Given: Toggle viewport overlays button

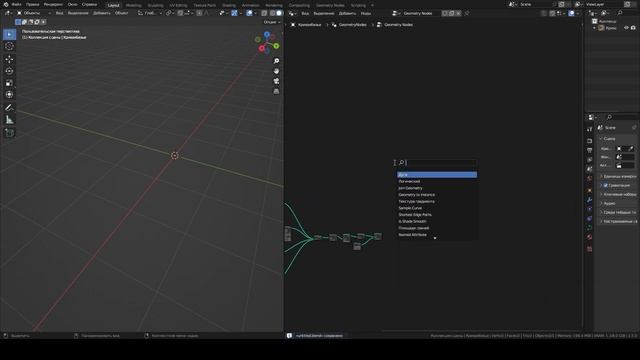Looking at the screenshot, I should 249,13.
